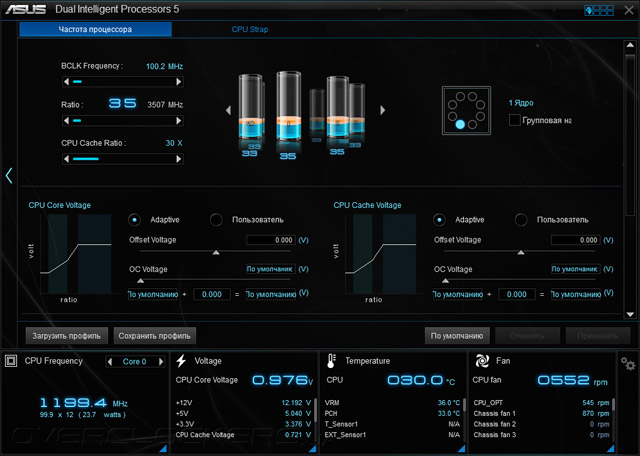Screen dimensions: 640x456
Task: Click Загрузить профиль button
Action: tap(67, 336)
